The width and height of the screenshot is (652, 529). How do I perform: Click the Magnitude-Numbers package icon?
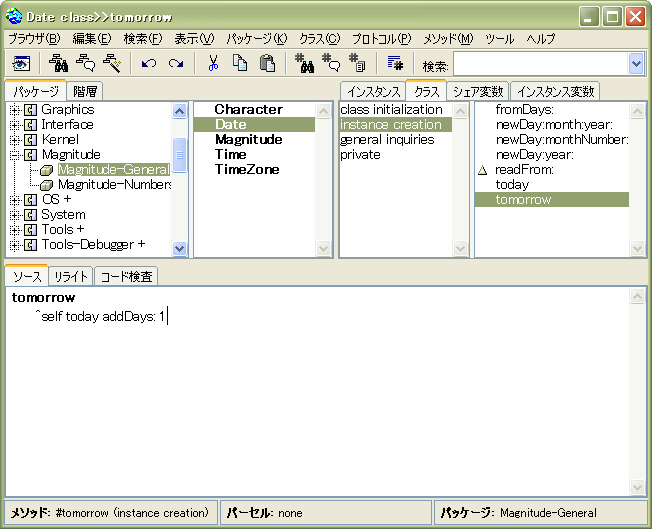(x=47, y=185)
